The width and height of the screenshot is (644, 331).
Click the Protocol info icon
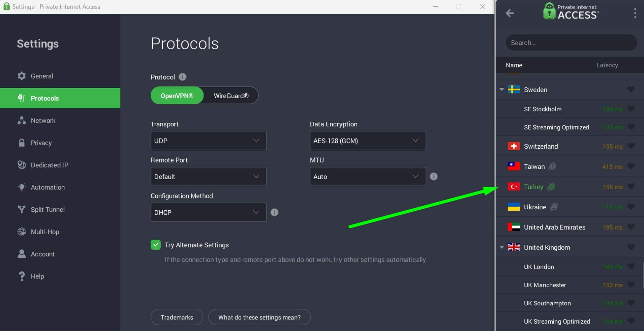point(182,77)
